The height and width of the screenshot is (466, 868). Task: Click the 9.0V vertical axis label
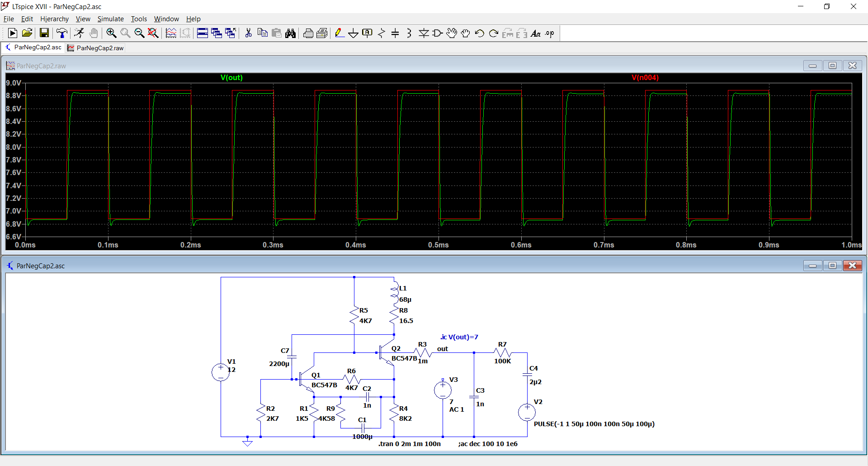pyautogui.click(x=14, y=83)
